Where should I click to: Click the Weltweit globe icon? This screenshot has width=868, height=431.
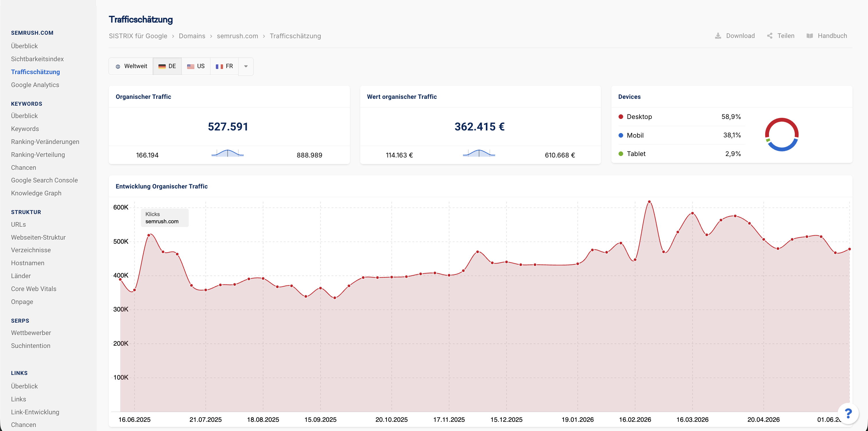pos(118,66)
